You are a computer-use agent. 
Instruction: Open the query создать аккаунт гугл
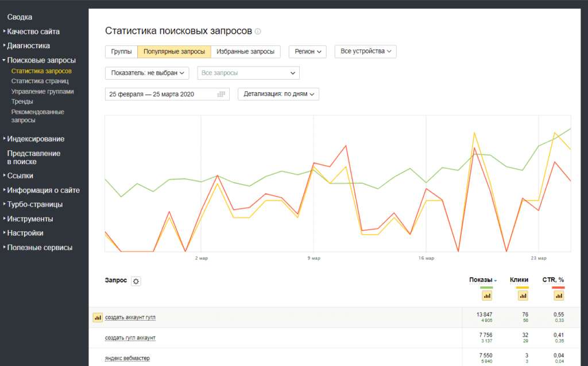130,318
